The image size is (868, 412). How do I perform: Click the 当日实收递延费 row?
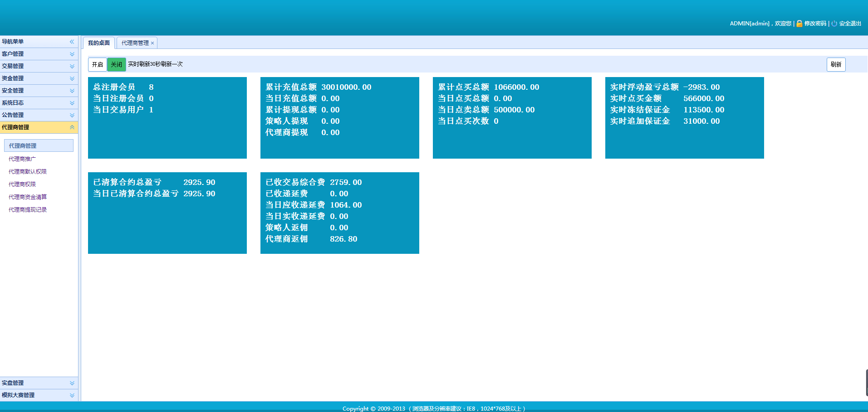pos(307,216)
